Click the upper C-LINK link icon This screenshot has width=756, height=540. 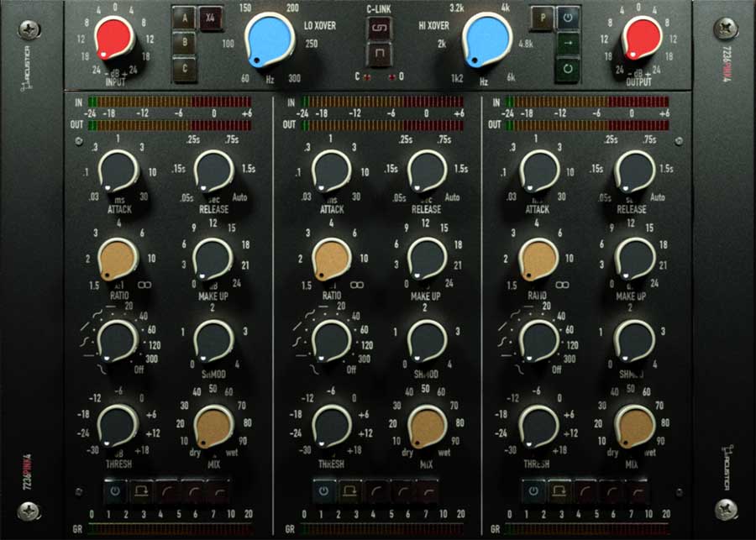378,29
